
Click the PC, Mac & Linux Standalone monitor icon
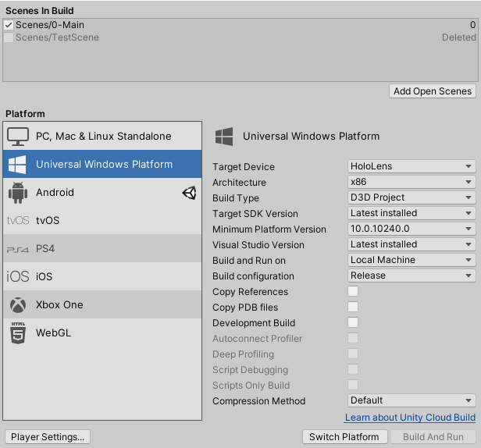[x=18, y=137]
